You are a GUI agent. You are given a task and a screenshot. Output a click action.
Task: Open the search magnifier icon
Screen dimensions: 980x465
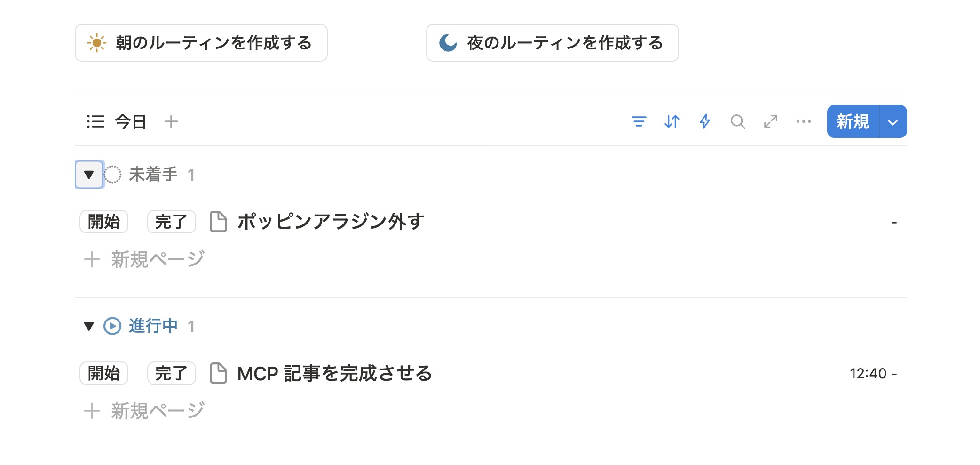coord(737,122)
